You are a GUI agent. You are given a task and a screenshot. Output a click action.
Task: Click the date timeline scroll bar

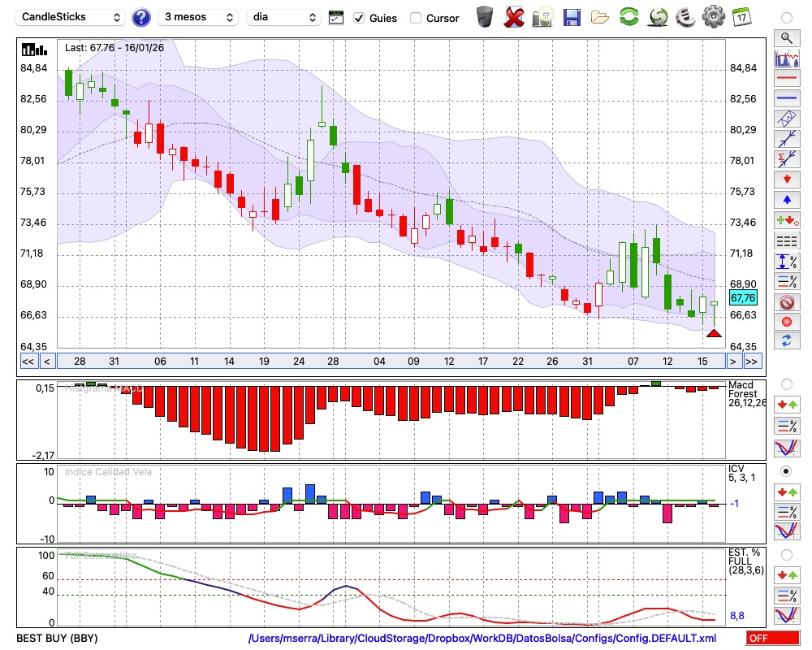pos(390,362)
